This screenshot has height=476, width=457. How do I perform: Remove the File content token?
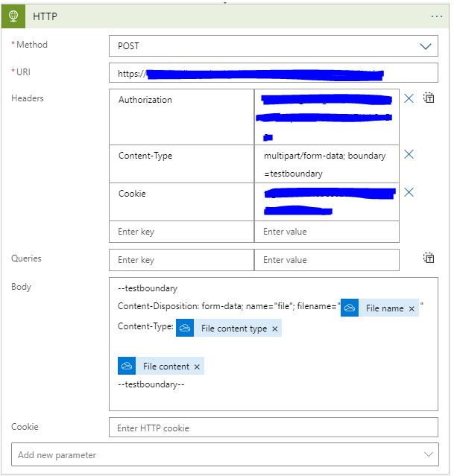[197, 366]
